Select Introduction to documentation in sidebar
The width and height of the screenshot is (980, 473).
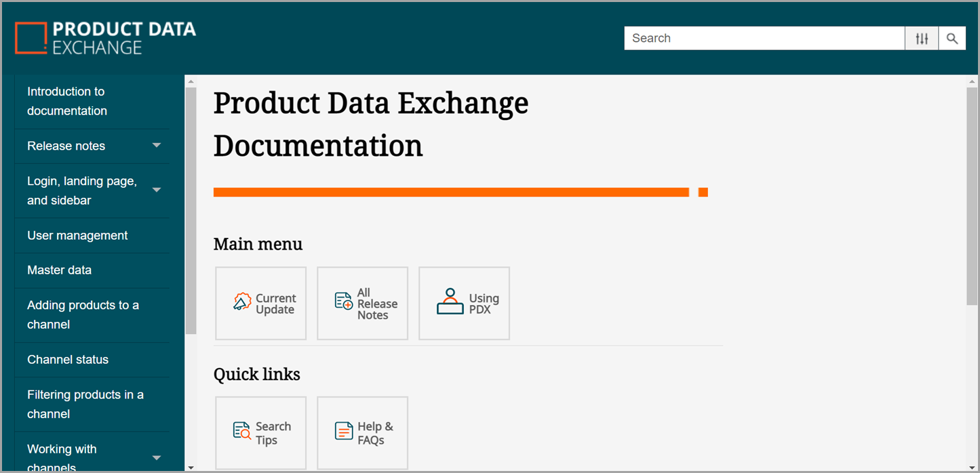(67, 101)
